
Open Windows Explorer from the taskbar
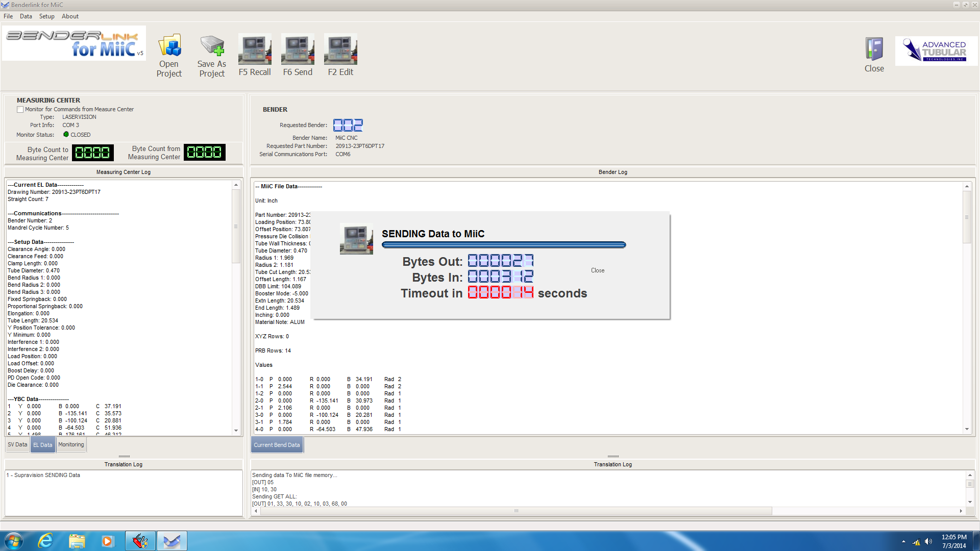[x=77, y=541]
